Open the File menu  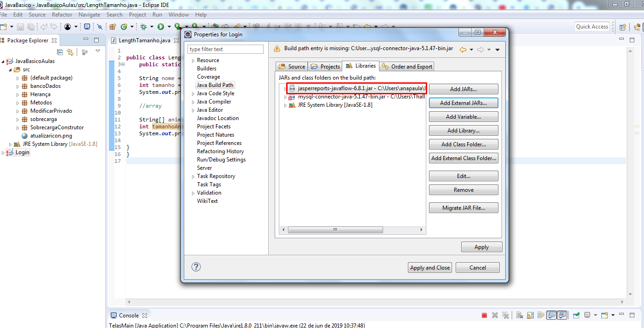click(x=3, y=15)
